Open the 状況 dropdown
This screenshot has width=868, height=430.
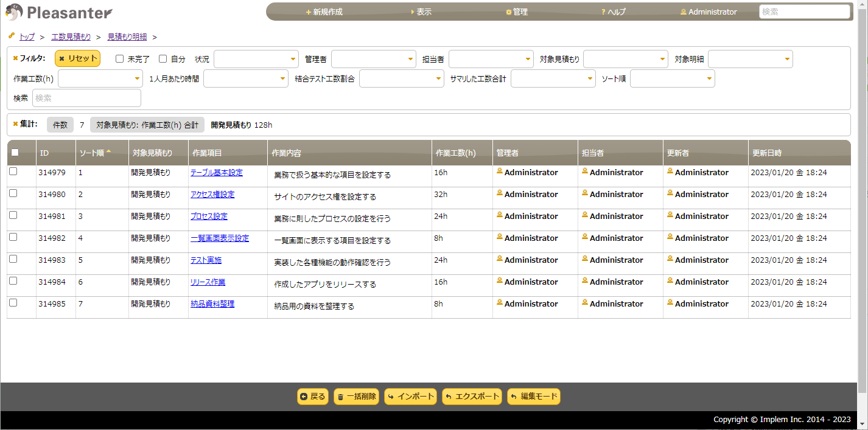[256, 58]
